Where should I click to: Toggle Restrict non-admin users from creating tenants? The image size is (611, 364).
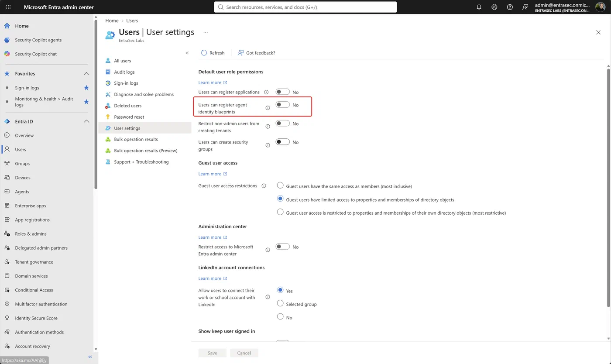point(282,123)
